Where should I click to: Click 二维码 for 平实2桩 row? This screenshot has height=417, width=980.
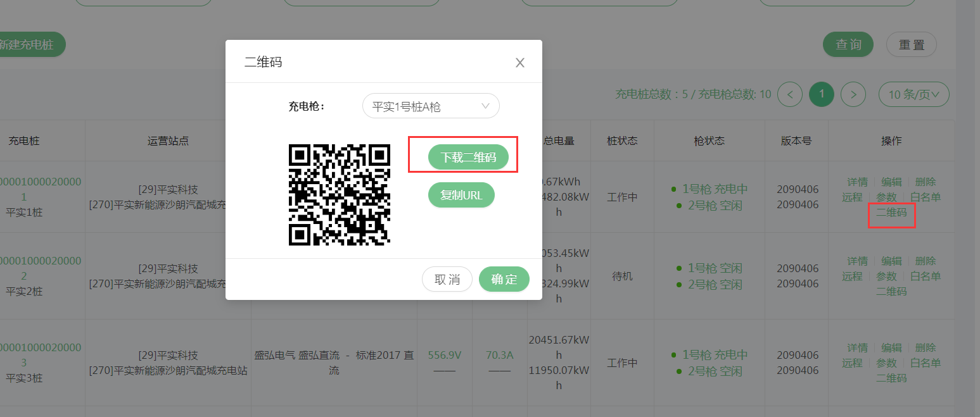point(891,291)
